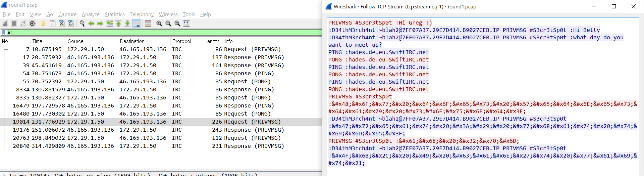The image size is (644, 176).
Task: Click 'PRIVMSG #S3cr3tSp0t :&#x61;' encoded line
Action: [x=424, y=141]
